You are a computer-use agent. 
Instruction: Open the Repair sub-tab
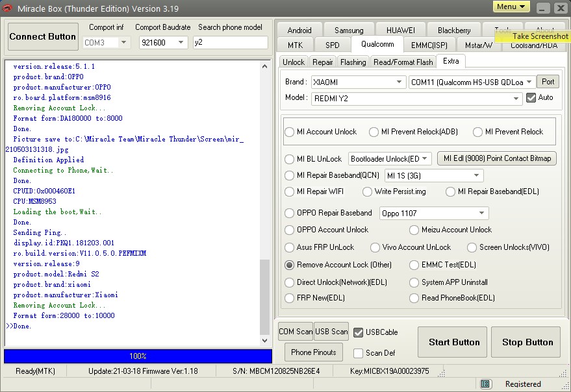tap(323, 62)
